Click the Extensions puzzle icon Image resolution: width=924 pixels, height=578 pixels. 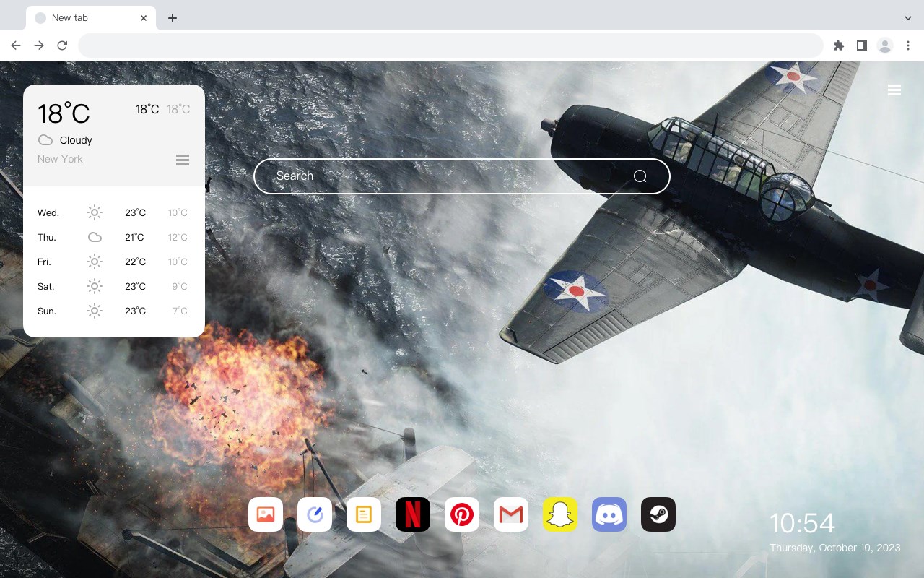click(839, 46)
